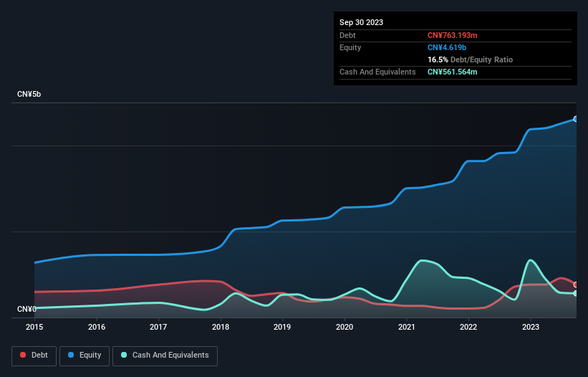Click the Equity row label in tooltip
588x377 pixels.
[350, 47]
